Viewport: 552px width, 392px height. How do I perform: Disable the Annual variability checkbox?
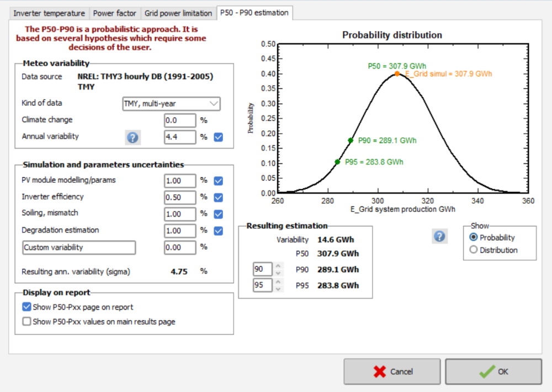[217, 137]
